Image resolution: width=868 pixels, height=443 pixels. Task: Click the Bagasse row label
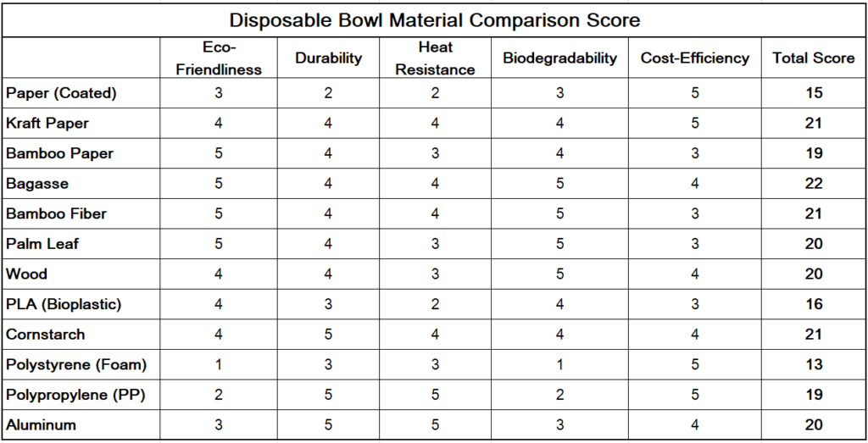point(37,184)
